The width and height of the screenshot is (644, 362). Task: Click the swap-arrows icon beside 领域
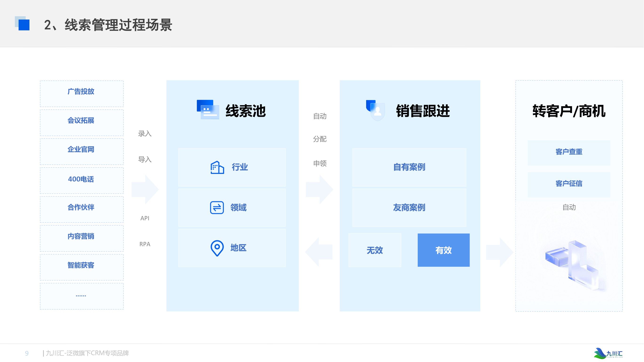pos(217,208)
